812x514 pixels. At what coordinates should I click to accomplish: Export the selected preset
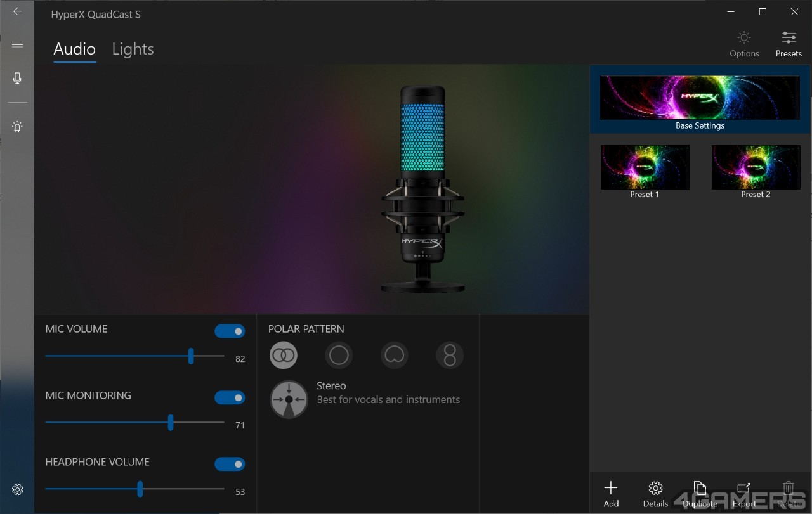coord(744,494)
